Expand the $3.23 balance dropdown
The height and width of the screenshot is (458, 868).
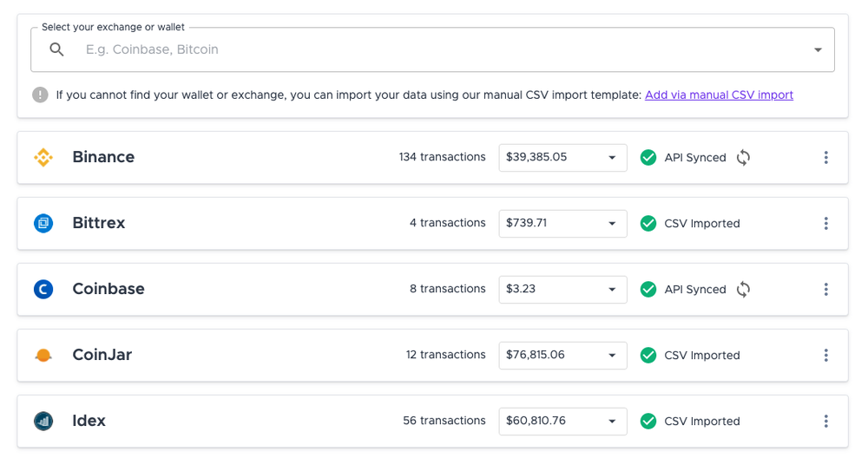point(562,290)
